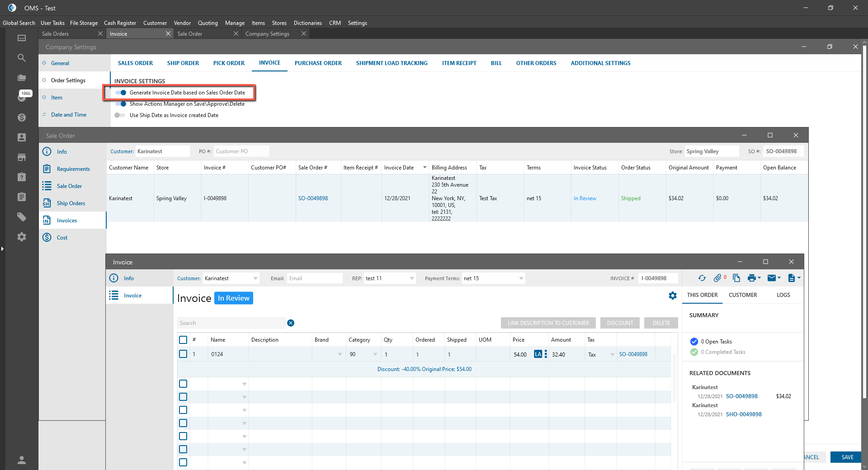868x470 pixels.
Task: Switch to the PURCHASE ORDER settings tab
Action: (x=318, y=63)
